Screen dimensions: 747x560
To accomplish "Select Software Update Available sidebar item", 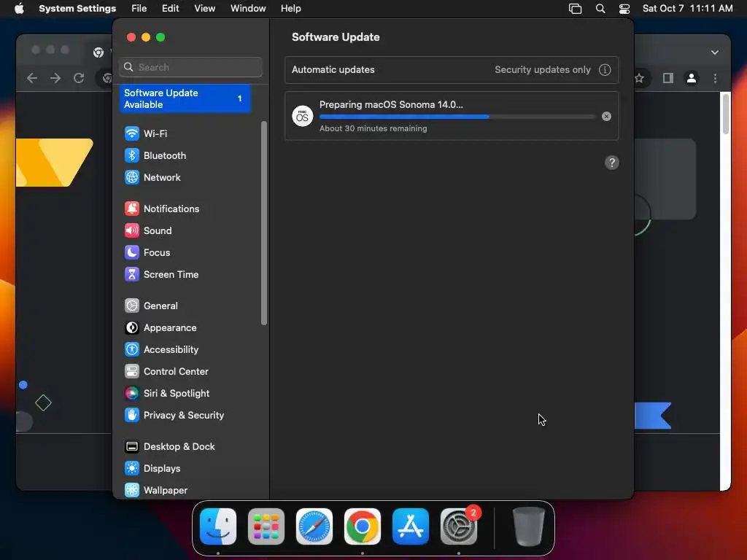I will [185, 98].
